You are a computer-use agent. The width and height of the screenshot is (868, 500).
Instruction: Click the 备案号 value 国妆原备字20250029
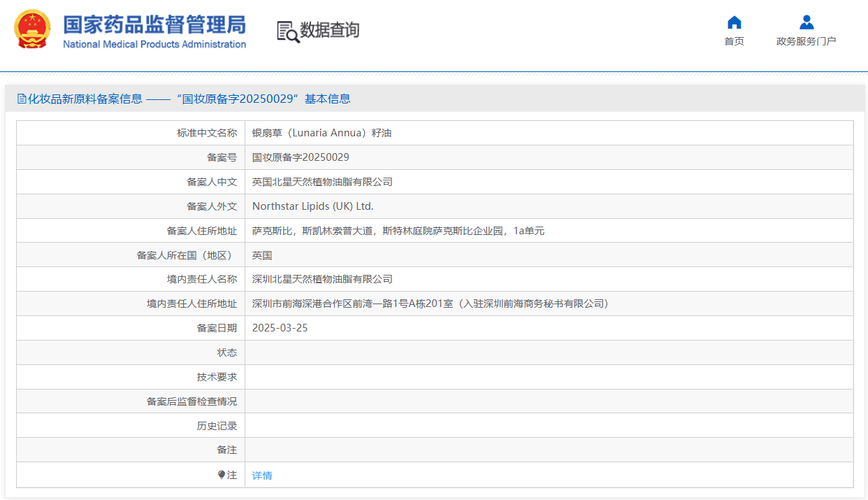point(301,157)
